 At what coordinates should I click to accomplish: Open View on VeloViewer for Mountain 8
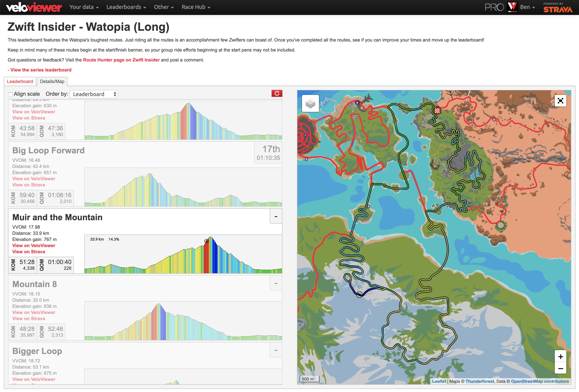(x=34, y=312)
